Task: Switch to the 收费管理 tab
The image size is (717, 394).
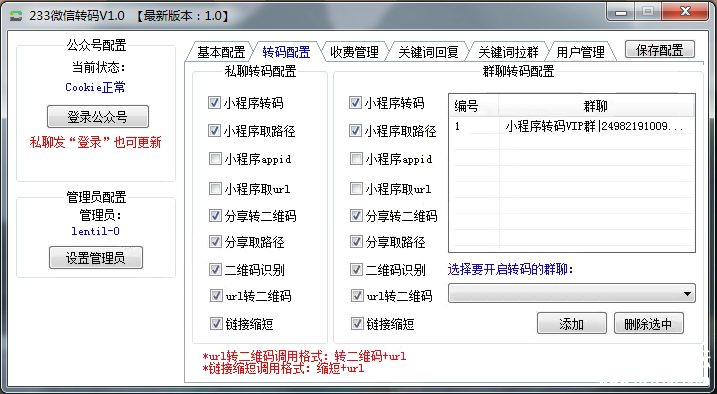Action: (354, 52)
